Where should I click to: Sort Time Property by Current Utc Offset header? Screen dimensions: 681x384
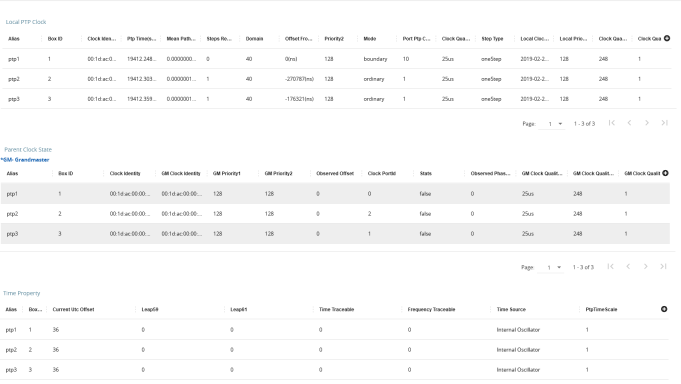tap(73, 309)
